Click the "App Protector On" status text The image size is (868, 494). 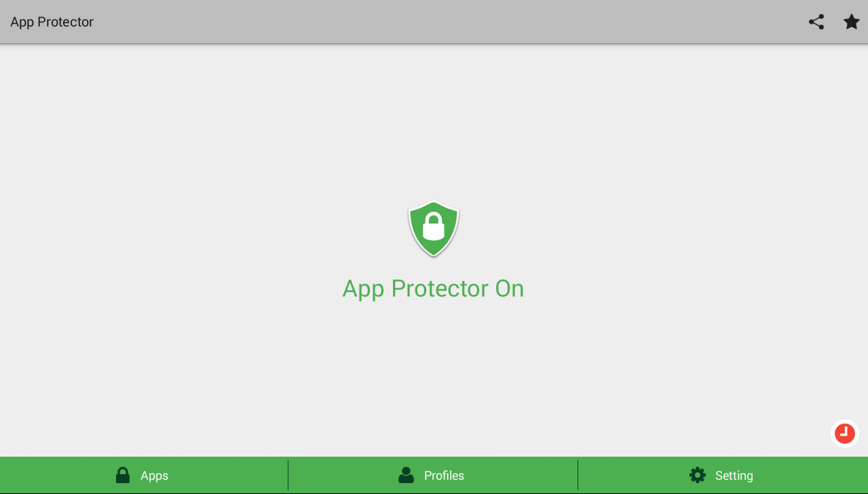[x=433, y=289]
